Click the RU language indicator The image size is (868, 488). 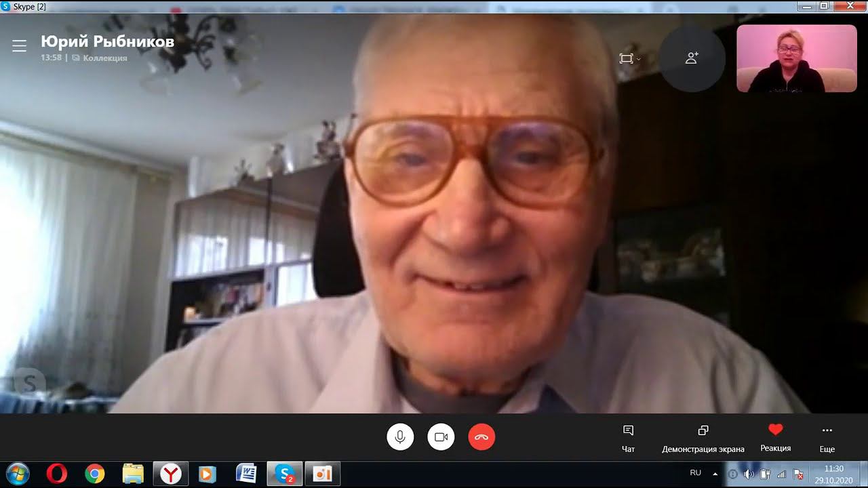coord(695,472)
